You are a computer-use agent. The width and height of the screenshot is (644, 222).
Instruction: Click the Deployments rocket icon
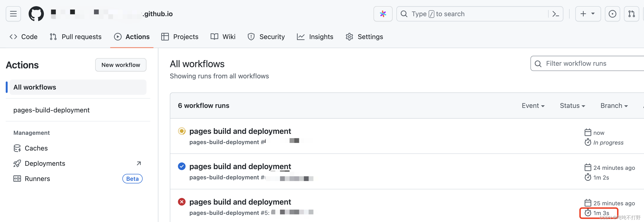(17, 164)
